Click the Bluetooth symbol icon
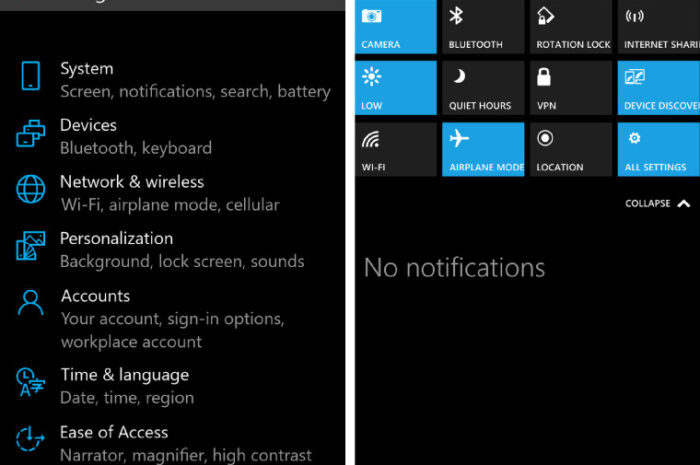 coord(456,16)
